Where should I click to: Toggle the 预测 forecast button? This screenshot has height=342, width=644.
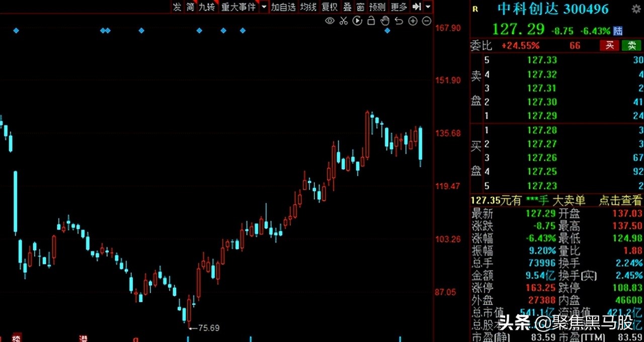pyautogui.click(x=377, y=7)
